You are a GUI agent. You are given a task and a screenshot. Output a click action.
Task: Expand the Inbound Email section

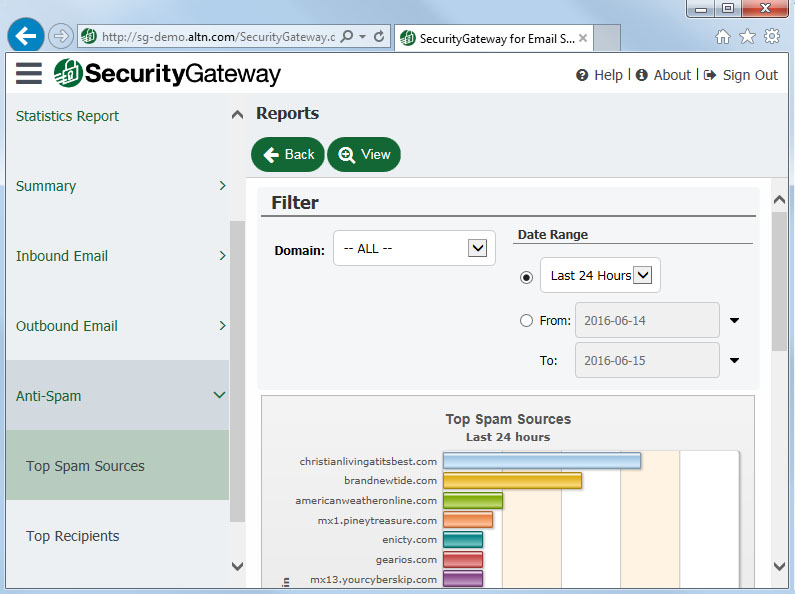pos(222,256)
